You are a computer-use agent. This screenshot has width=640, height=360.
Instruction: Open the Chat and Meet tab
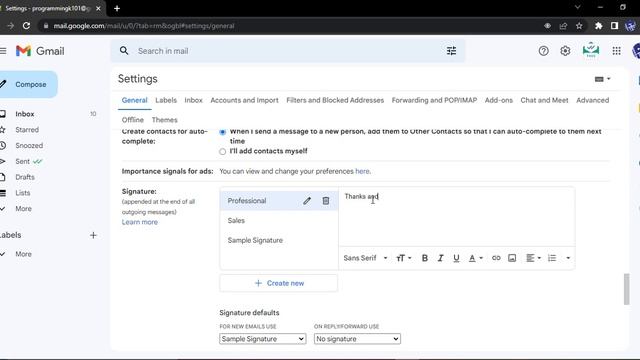pyautogui.click(x=544, y=100)
